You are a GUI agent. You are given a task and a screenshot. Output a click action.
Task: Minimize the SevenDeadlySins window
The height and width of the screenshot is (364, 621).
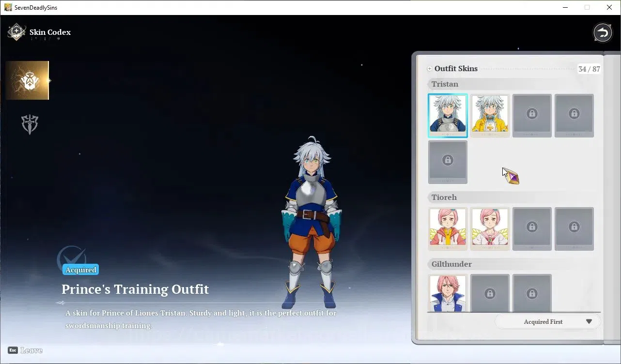tap(565, 7)
